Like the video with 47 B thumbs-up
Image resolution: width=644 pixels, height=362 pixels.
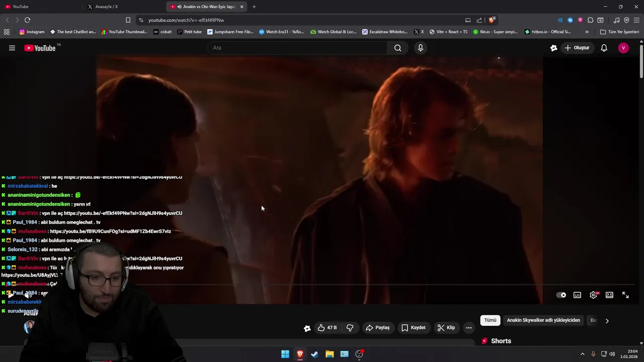point(327,328)
